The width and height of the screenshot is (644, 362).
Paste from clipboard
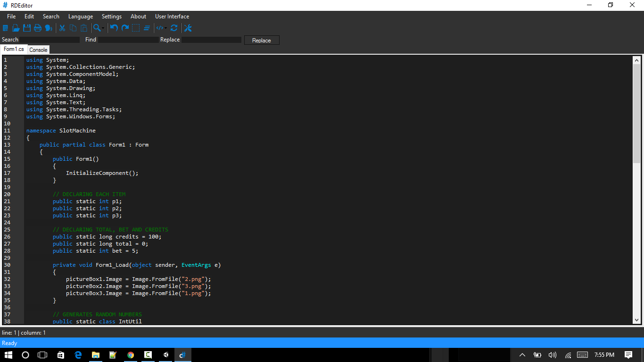pos(84,28)
